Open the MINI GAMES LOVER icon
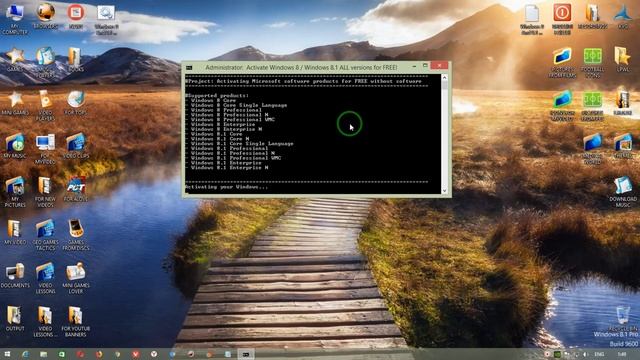 76,279
